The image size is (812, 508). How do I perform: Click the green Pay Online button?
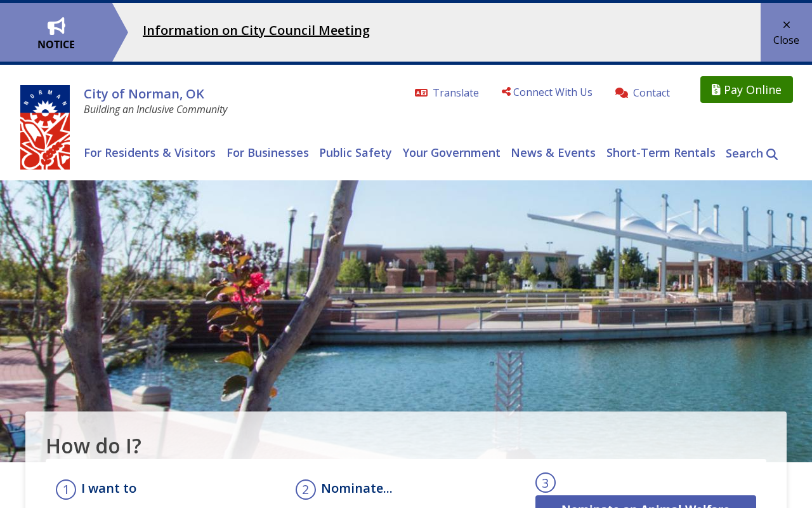coord(747,90)
